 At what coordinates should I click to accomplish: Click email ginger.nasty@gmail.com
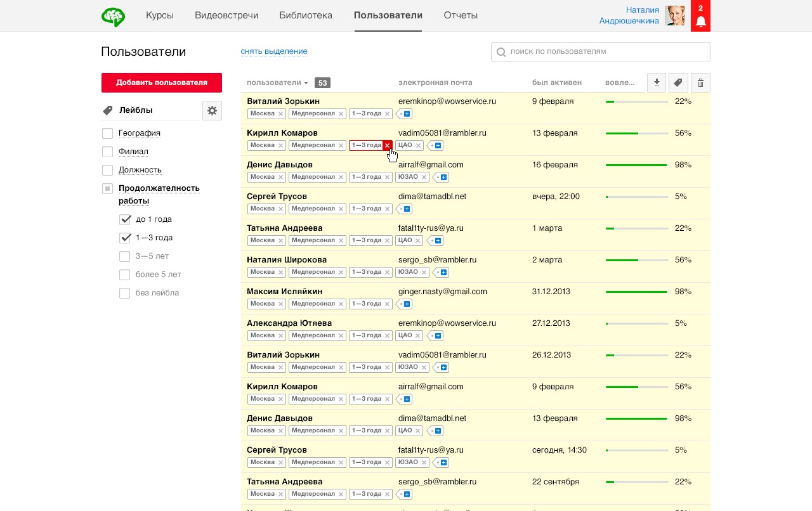443,292
